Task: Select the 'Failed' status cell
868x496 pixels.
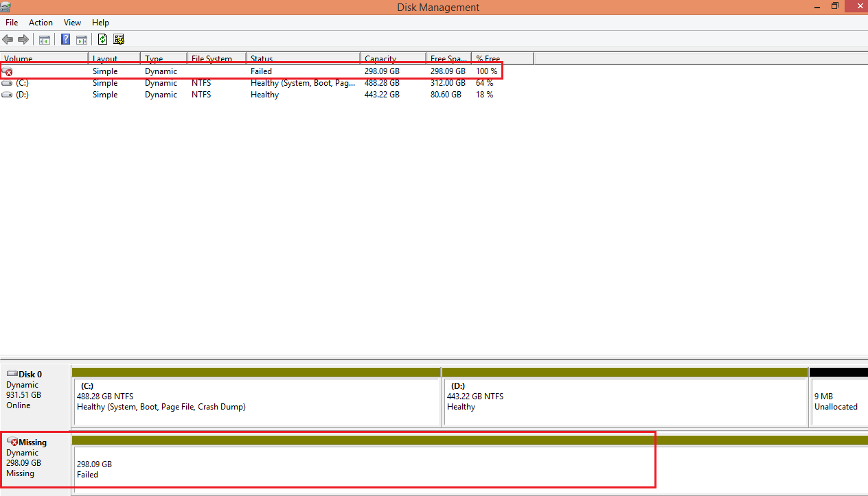Action: 261,71
